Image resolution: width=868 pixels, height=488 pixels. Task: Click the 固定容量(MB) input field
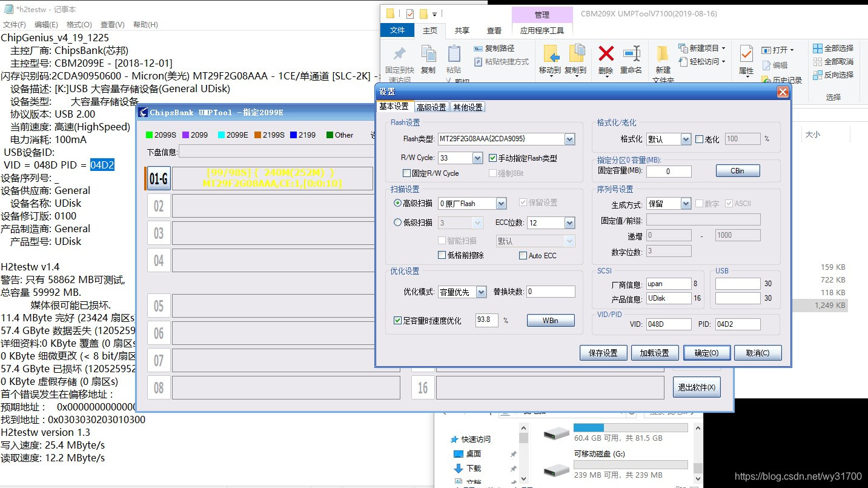pyautogui.click(x=669, y=172)
